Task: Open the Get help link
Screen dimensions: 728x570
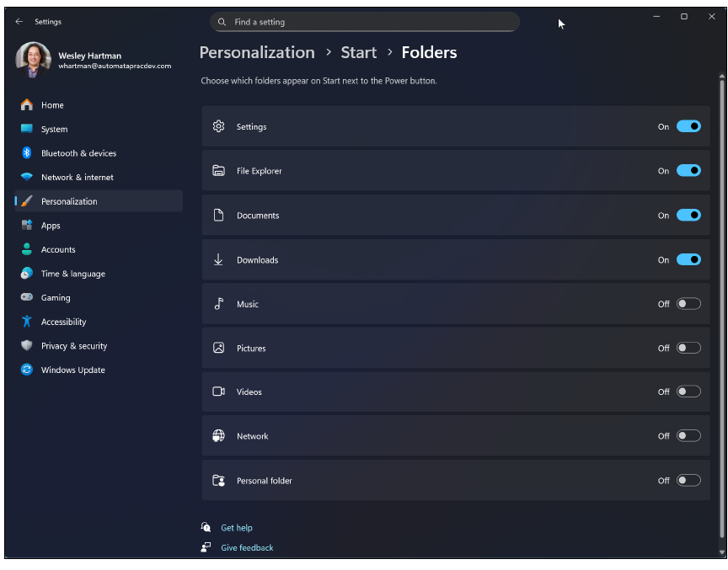Action: [237, 528]
